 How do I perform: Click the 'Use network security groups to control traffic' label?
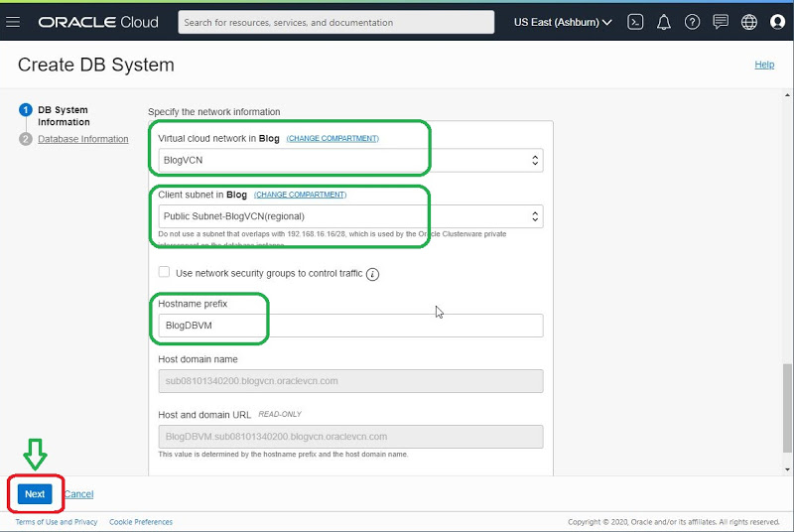[x=269, y=273]
